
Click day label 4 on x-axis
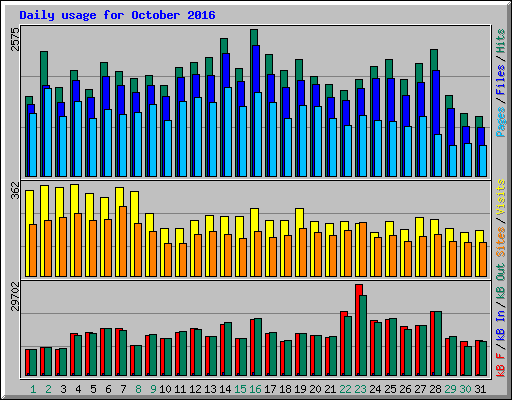click(78, 389)
